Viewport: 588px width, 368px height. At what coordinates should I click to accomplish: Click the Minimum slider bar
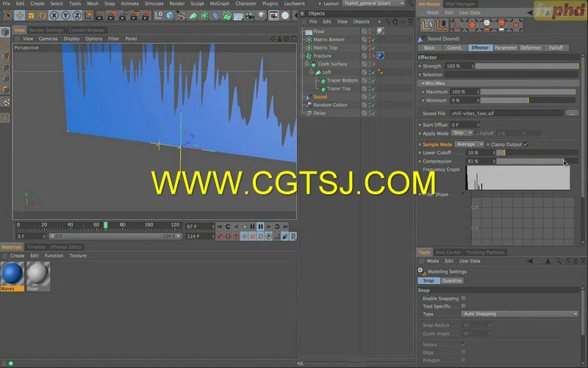[528, 101]
